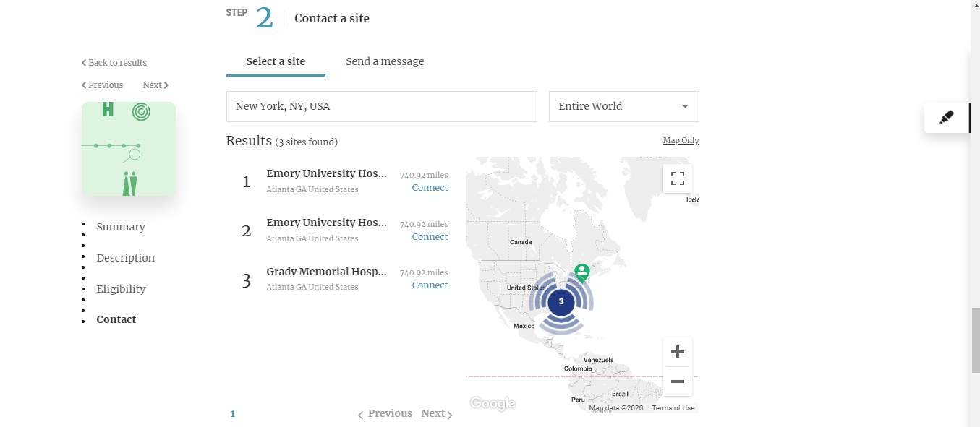The height and width of the screenshot is (427, 980).
Task: Click the blue cluster marker showing 3
Action: pos(561,301)
